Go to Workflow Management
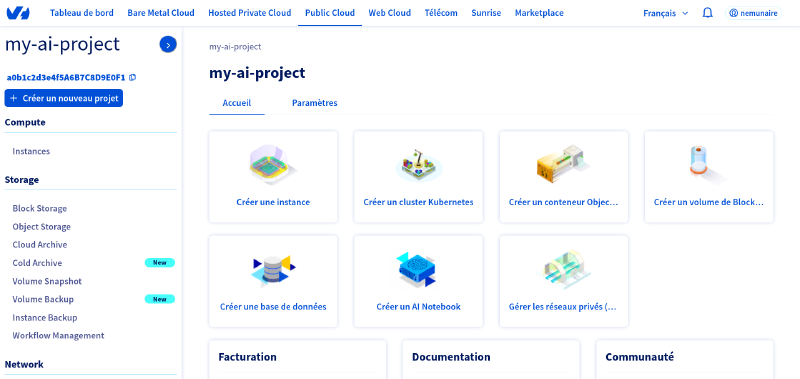 pyautogui.click(x=59, y=336)
